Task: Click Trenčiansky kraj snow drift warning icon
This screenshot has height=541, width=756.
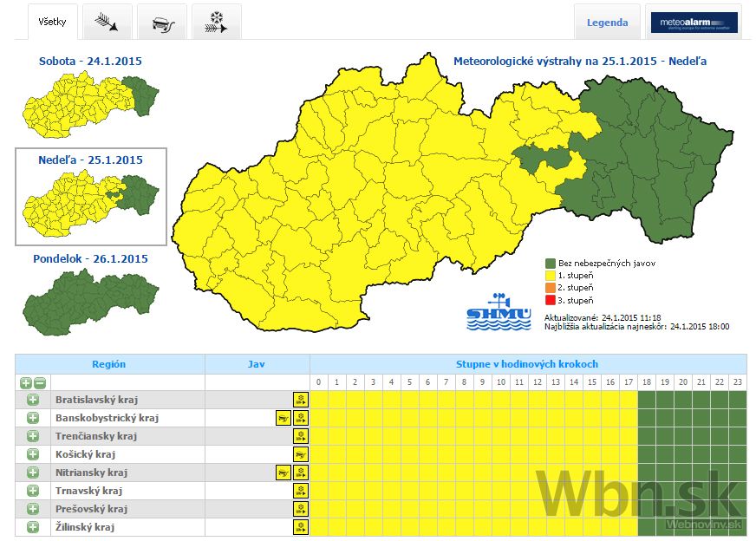Action: (301, 436)
